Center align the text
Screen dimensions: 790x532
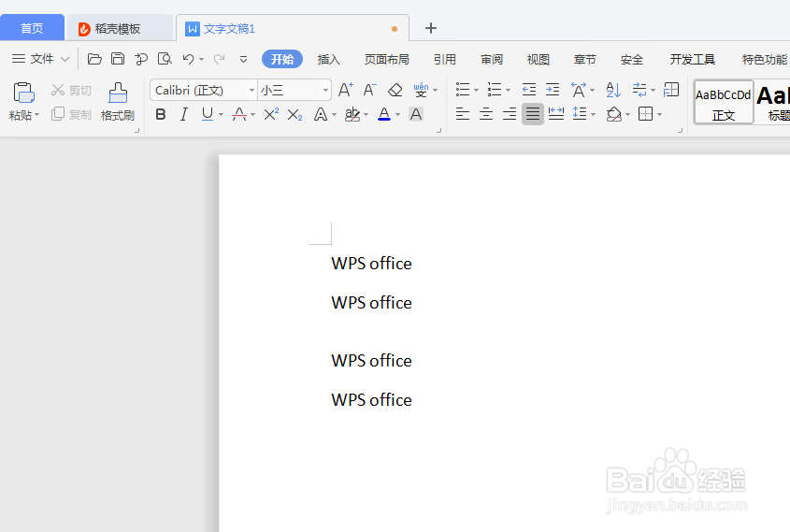click(x=486, y=114)
